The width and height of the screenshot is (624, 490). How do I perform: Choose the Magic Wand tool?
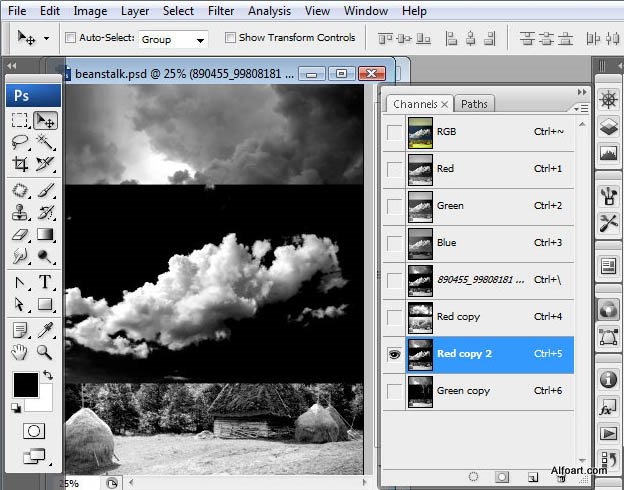pyautogui.click(x=45, y=142)
